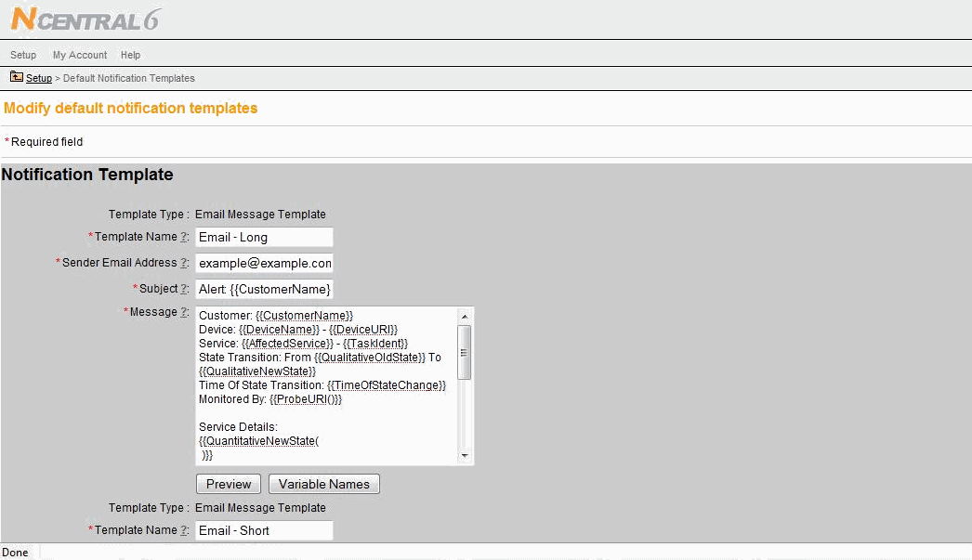Open the Help menu
Image resolution: width=972 pixels, height=560 pixels.
(130, 55)
